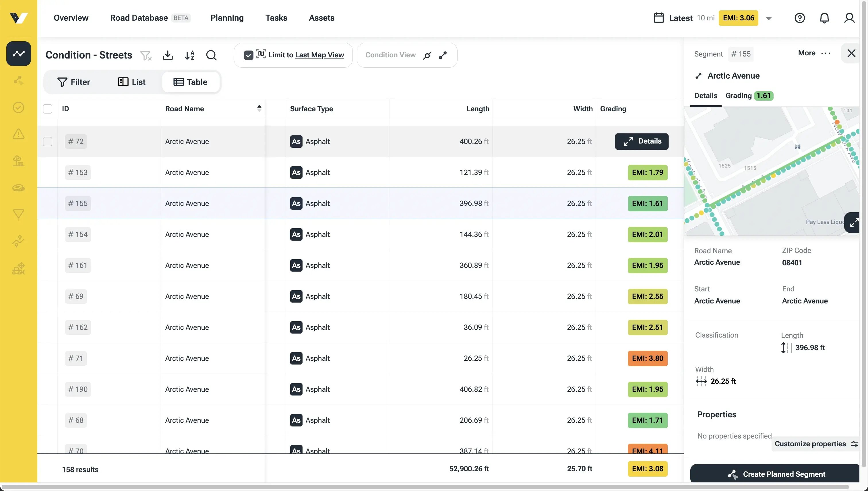
Task: Open the warning triangle sidebar icon
Action: [19, 134]
